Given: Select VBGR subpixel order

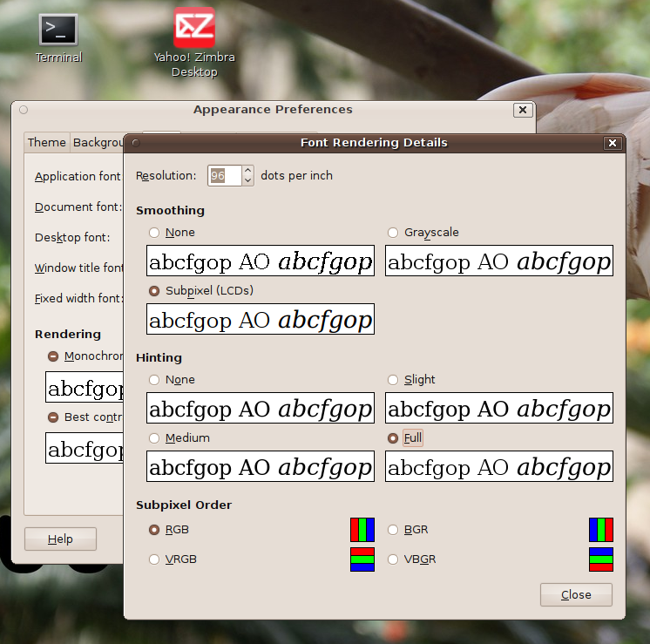Looking at the screenshot, I should coord(411,559).
